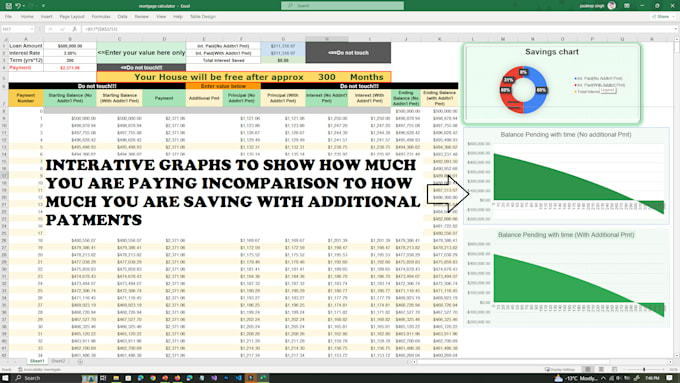Screen dimensions: 680x383
Task: Click the zoom slider in status bar
Action: [x=644, y=369]
